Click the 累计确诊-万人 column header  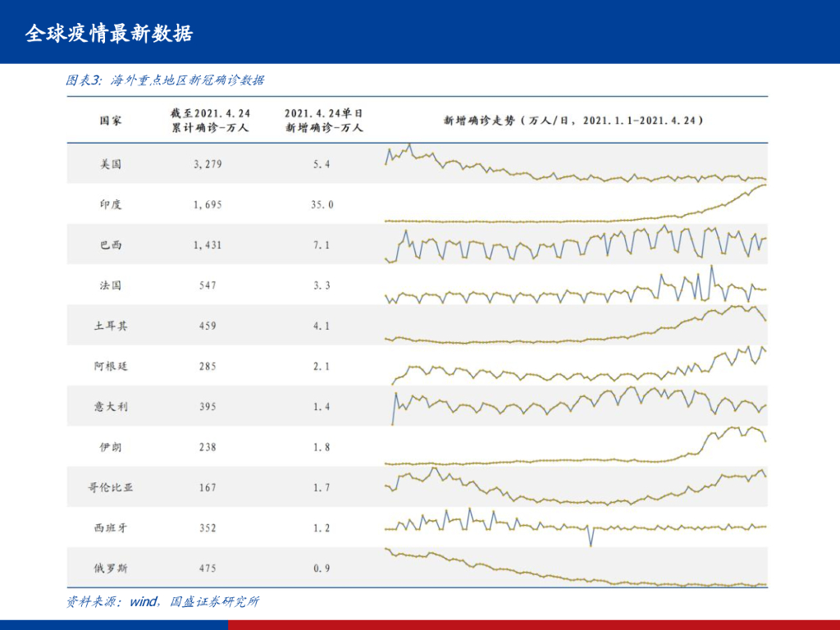[210, 120]
